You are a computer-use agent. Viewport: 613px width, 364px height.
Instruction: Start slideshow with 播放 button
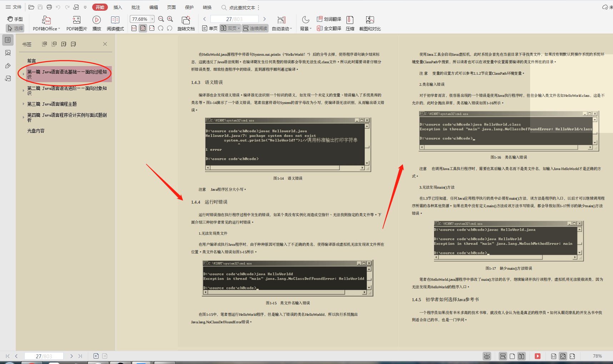pos(96,23)
